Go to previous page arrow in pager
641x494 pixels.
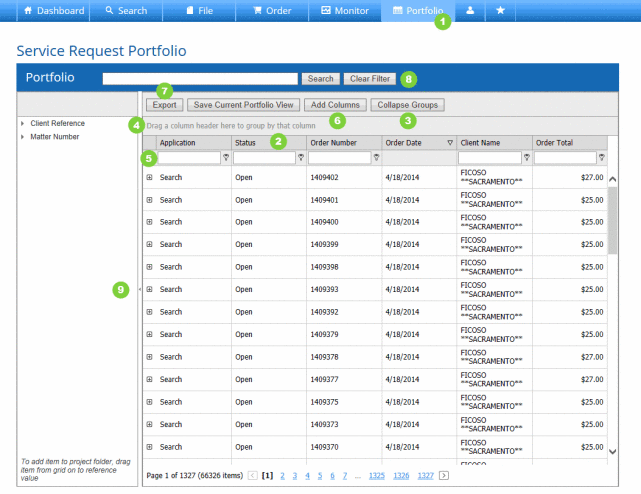[253, 475]
